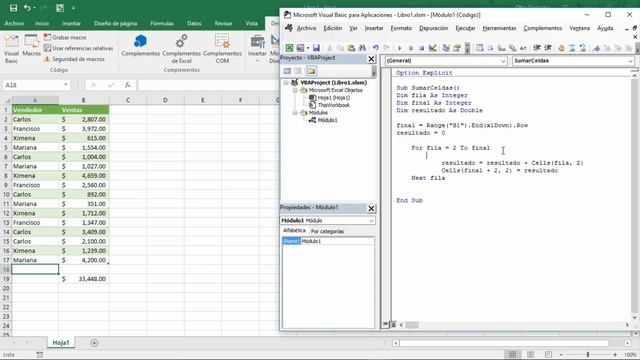Open Seguridad de macros settings
The height and width of the screenshot is (360, 640).
pyautogui.click(x=74, y=59)
